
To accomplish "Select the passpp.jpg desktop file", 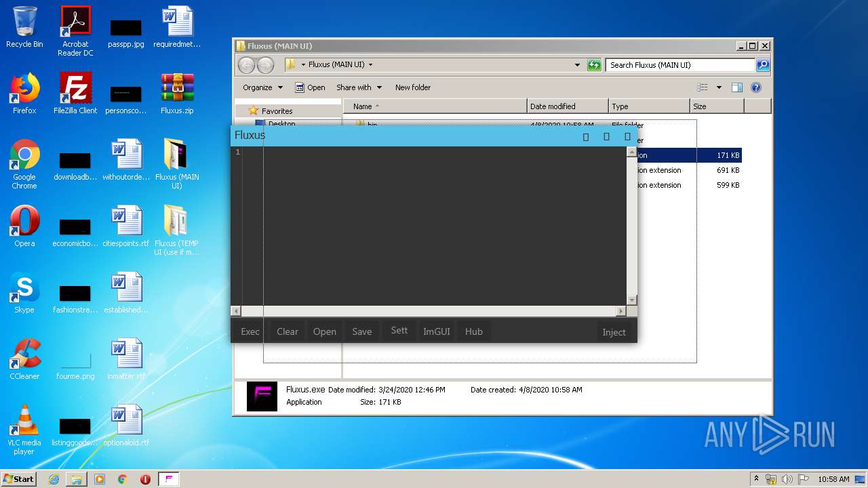I will (125, 33).
